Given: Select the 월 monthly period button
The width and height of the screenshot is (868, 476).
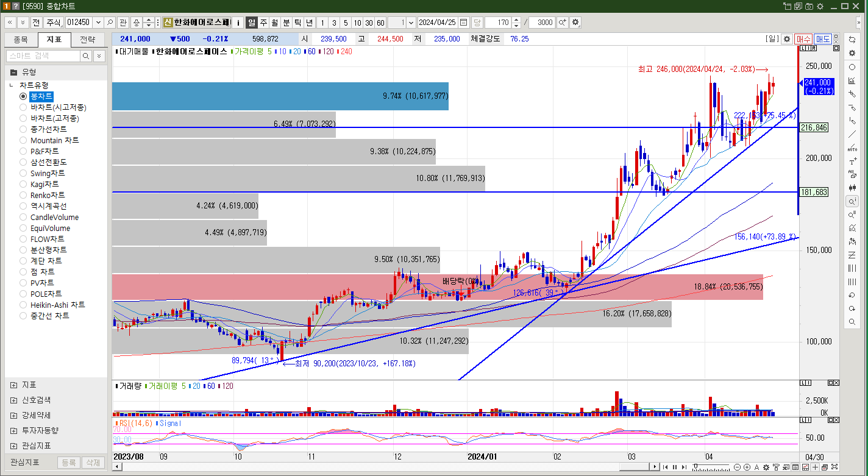Looking at the screenshot, I should [x=275, y=23].
